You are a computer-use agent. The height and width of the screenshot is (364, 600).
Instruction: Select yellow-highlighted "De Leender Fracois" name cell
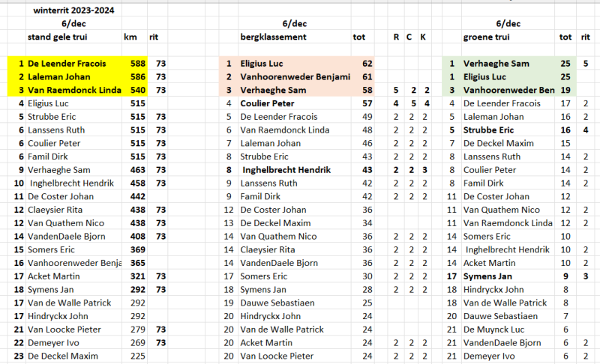coord(67,64)
